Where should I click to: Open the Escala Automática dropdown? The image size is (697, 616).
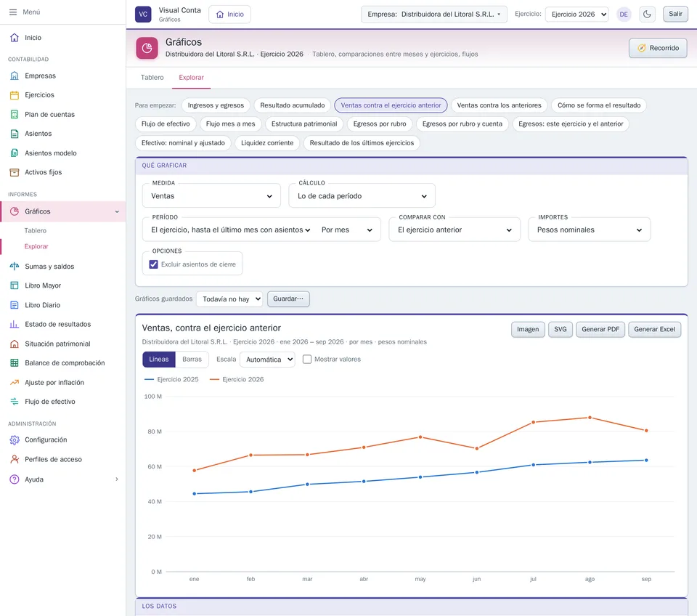coord(268,360)
